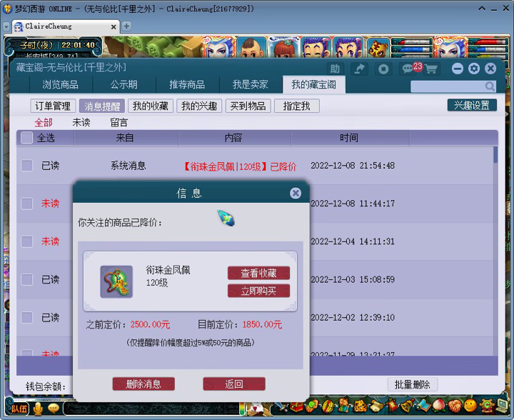Click the golden bell icon in the bottom bar
The height and width of the screenshot is (420, 514).
click(x=408, y=406)
